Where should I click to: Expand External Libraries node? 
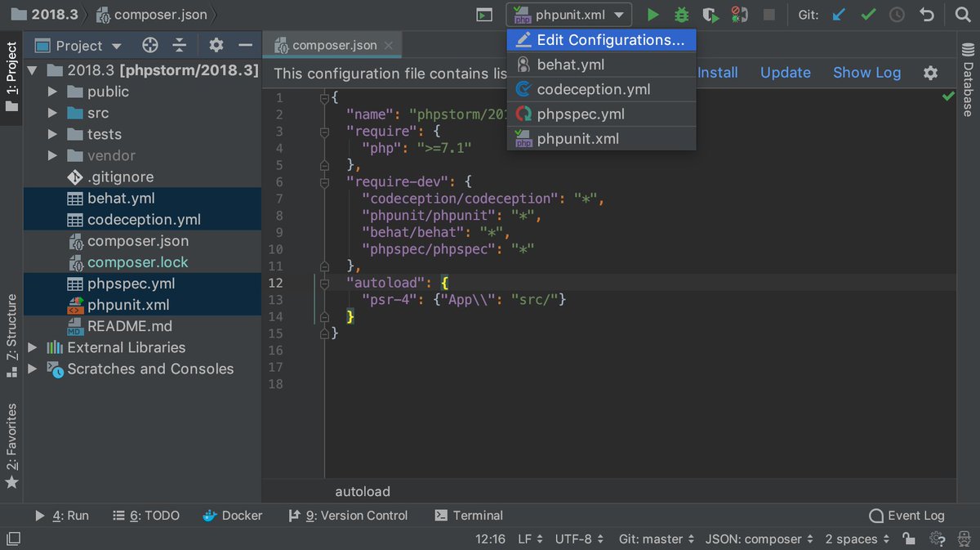(x=33, y=347)
